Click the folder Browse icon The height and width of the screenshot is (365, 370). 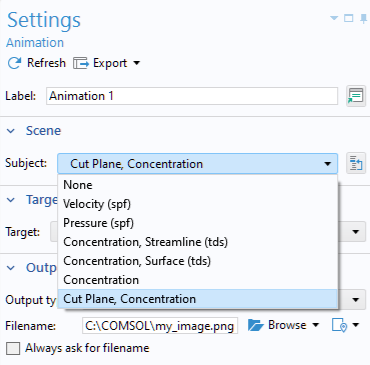point(256,325)
